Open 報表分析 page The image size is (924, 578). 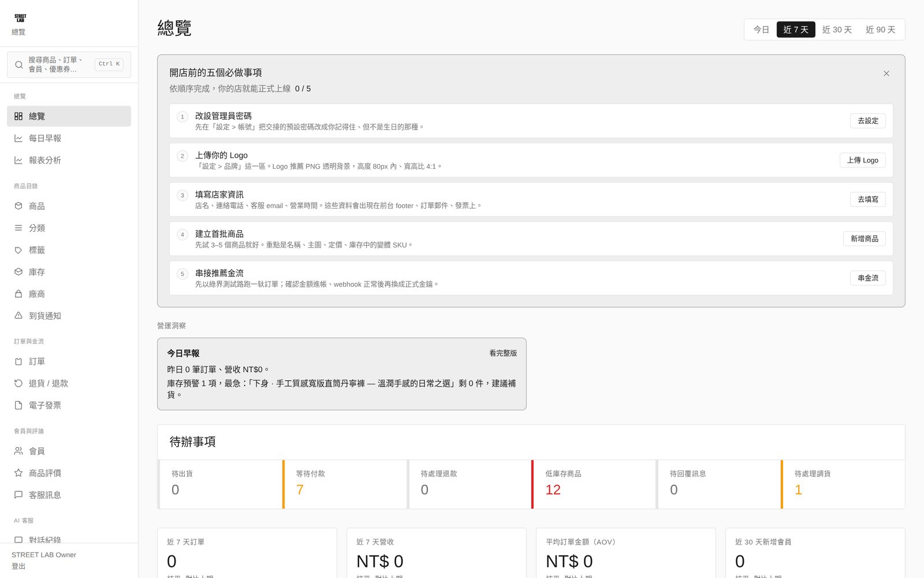69,160
